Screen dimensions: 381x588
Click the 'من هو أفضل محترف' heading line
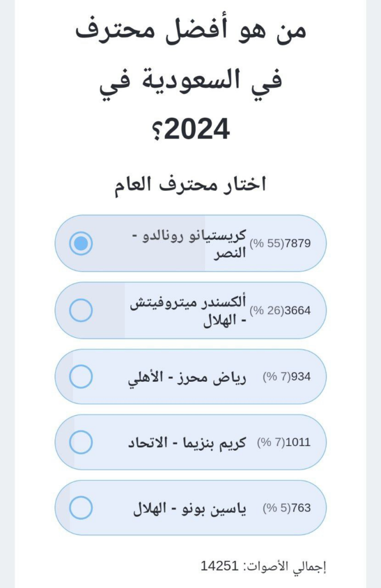pos(190,32)
